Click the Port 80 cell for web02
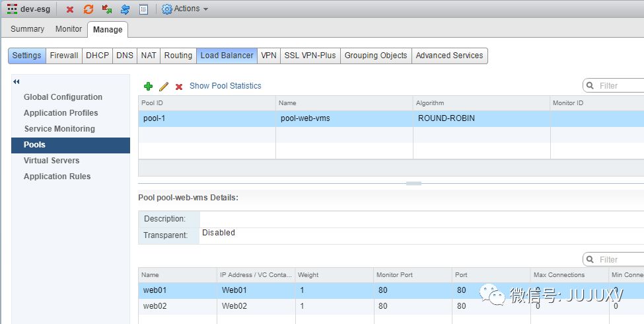The width and height of the screenshot is (644, 324). click(x=491, y=306)
